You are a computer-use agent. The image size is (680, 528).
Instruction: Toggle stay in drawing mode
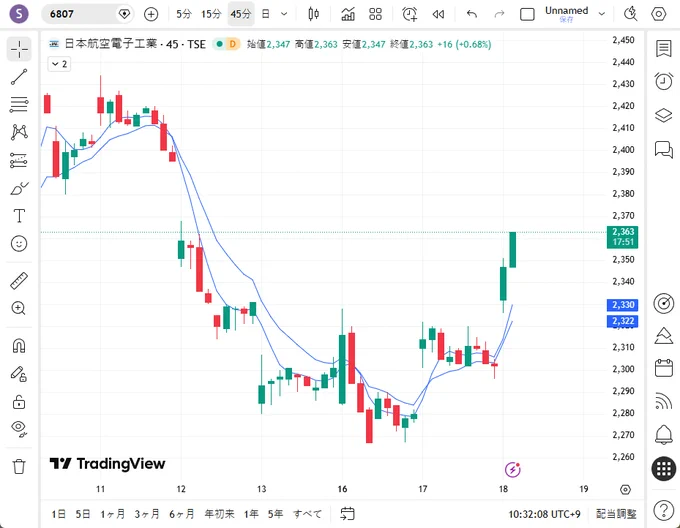point(19,374)
